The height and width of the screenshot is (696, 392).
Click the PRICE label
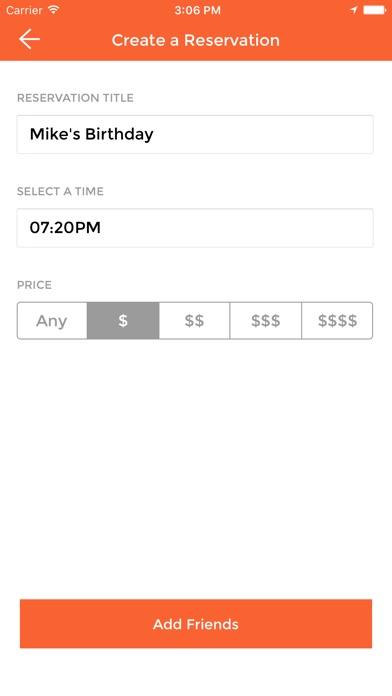tap(34, 285)
